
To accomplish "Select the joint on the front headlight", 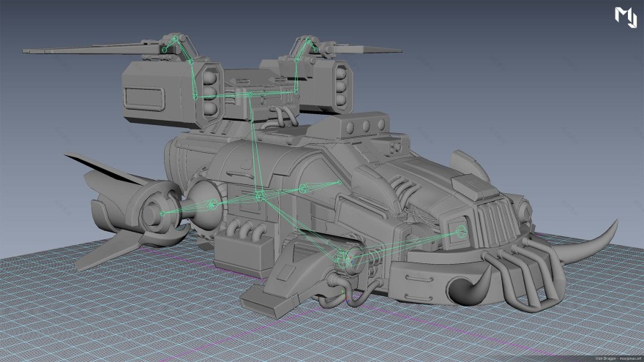I will (461, 231).
